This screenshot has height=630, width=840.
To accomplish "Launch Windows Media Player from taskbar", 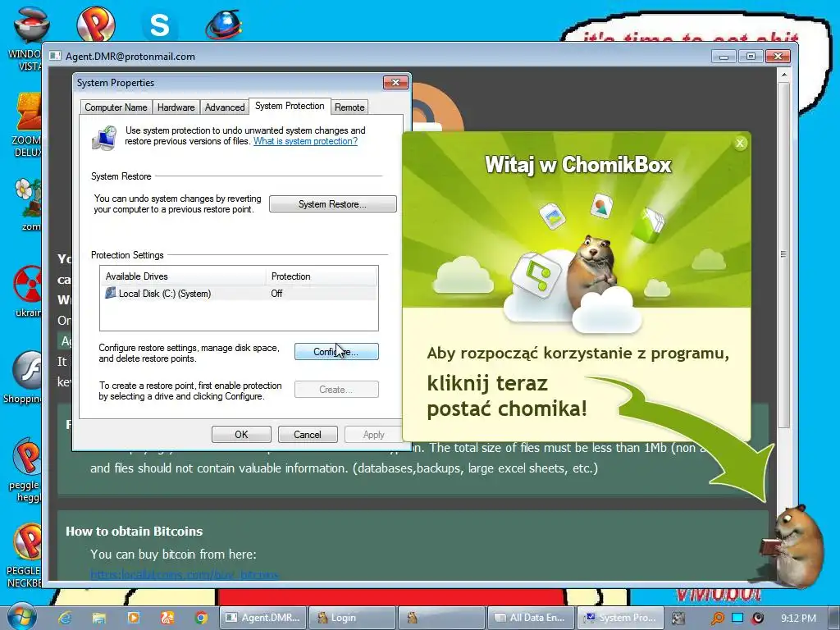I will click(x=133, y=618).
